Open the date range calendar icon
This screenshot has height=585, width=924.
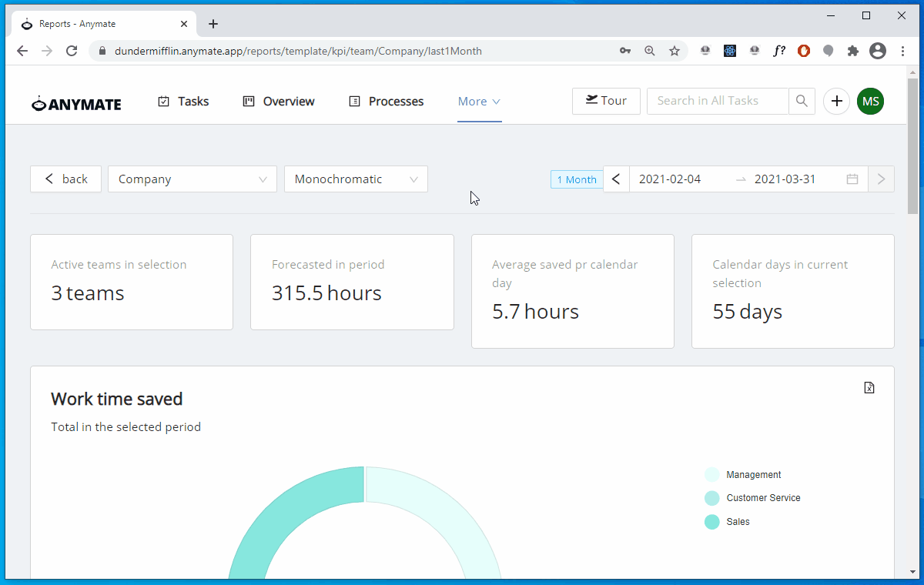point(852,179)
